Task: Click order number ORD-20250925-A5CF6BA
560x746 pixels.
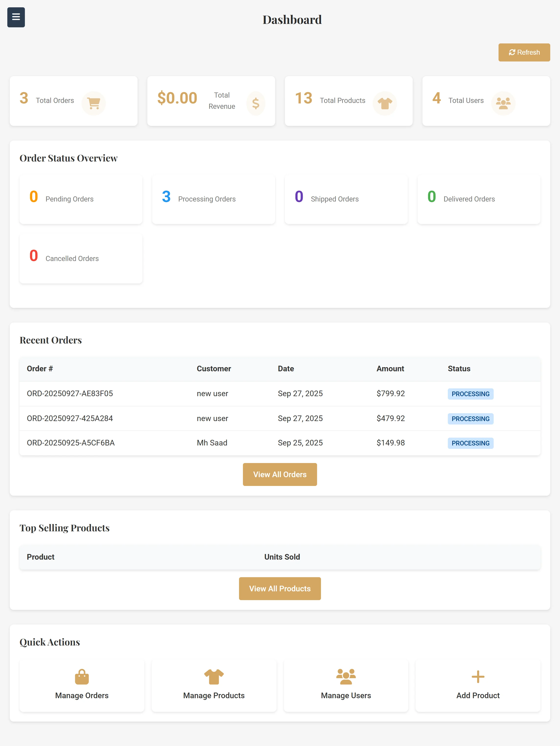Action: 71,443
